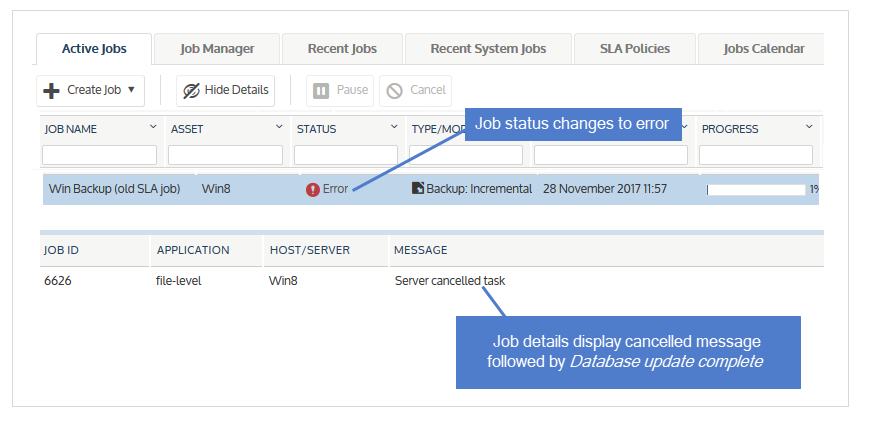Open the Job Name column sort menu
The image size is (883, 434).
153,127
